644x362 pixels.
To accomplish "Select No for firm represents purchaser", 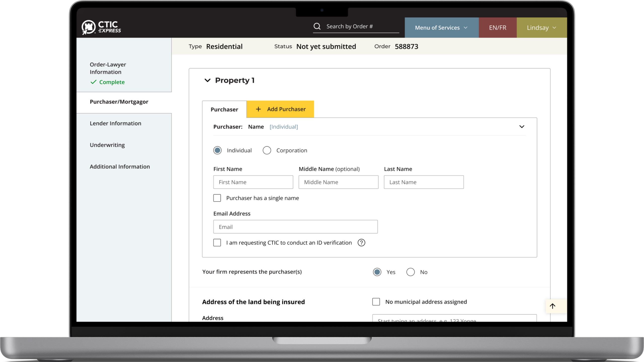I will pyautogui.click(x=411, y=272).
